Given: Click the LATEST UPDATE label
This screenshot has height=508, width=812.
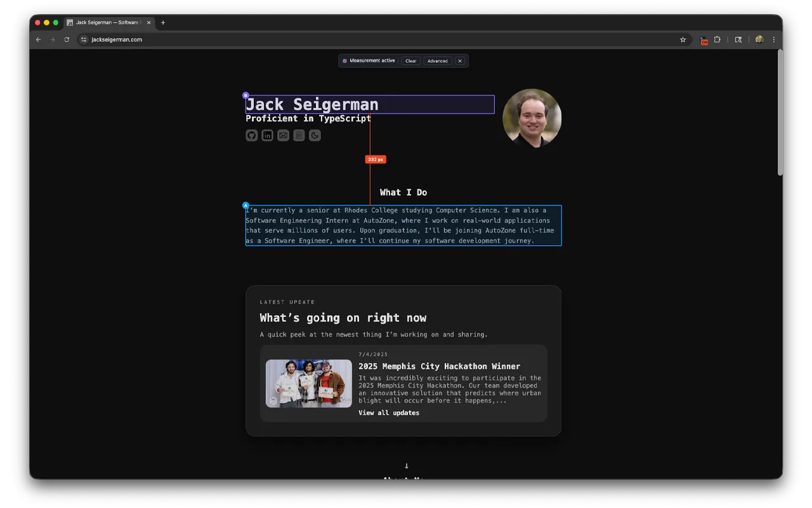Looking at the screenshot, I should pyautogui.click(x=287, y=302).
